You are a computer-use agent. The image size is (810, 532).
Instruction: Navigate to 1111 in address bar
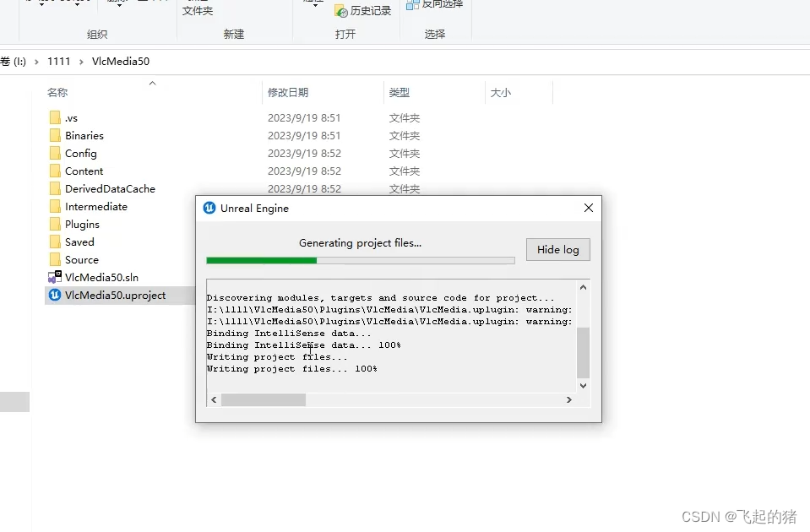click(59, 62)
